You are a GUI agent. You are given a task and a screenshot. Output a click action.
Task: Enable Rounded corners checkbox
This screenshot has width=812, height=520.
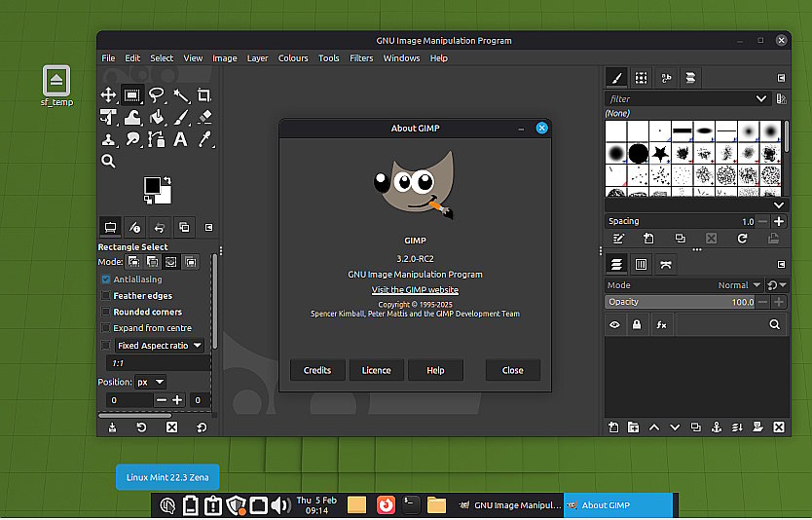click(x=106, y=312)
